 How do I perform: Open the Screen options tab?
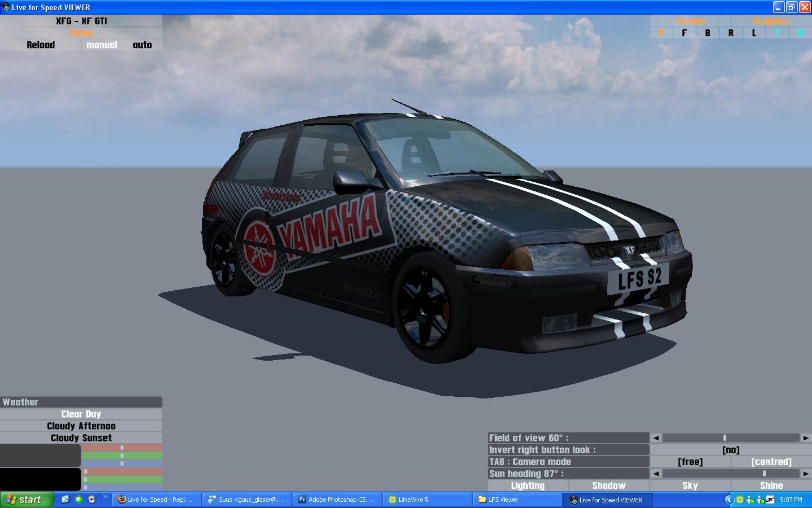690,21
